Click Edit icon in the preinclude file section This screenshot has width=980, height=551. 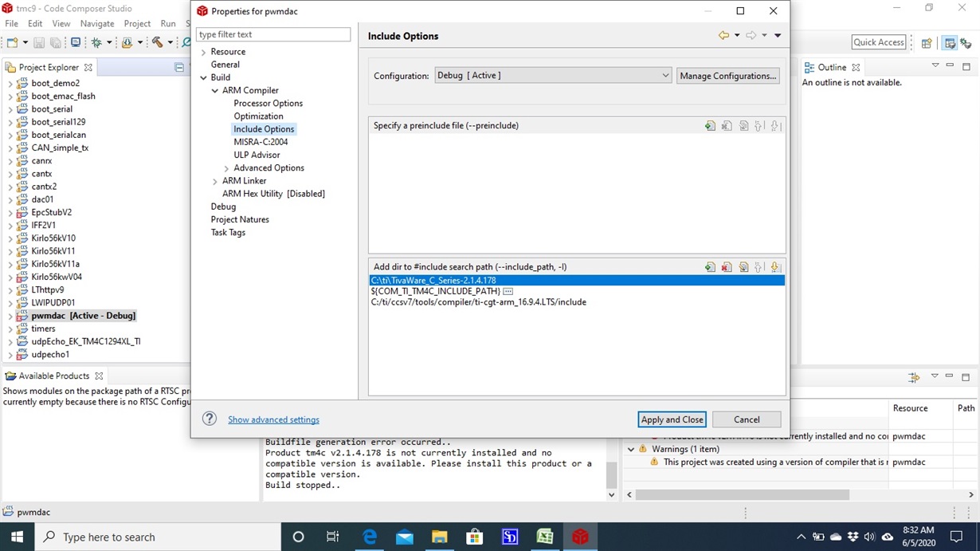pos(743,126)
